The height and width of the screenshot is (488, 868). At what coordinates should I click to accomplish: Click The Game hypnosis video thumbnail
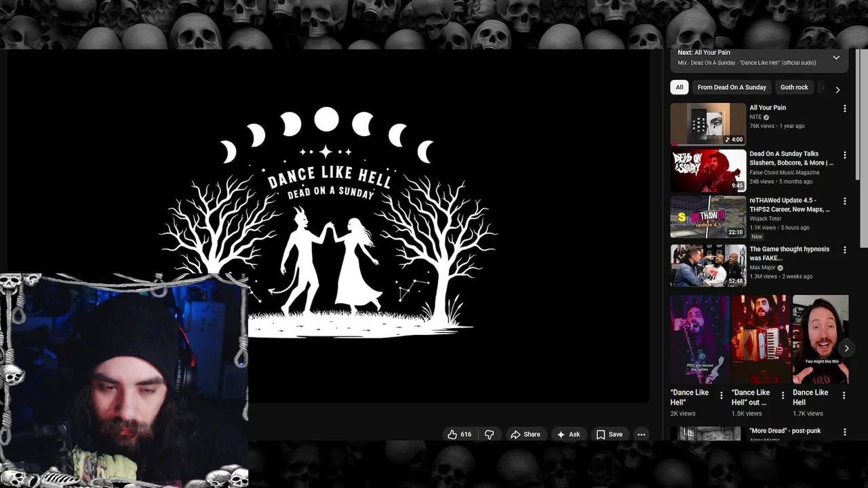tap(708, 266)
